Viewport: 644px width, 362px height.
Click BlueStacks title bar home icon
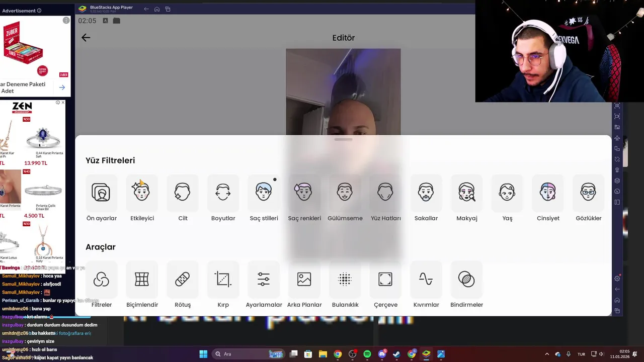(x=157, y=9)
